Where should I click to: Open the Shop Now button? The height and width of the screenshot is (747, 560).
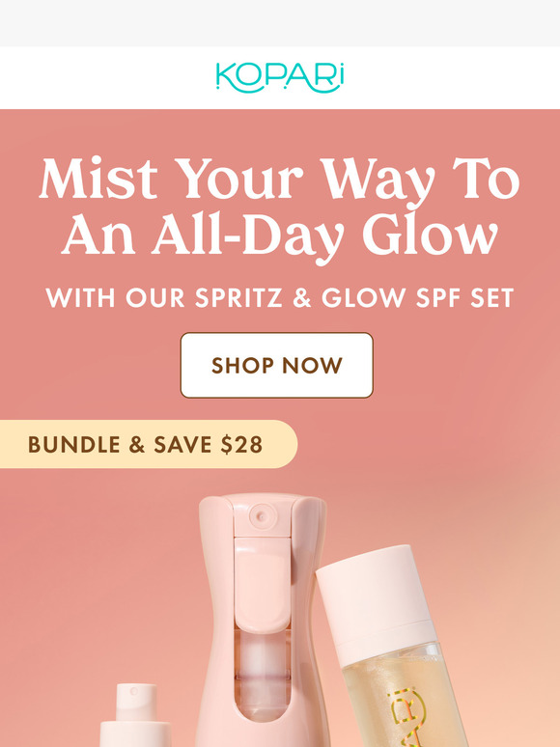pos(276,365)
